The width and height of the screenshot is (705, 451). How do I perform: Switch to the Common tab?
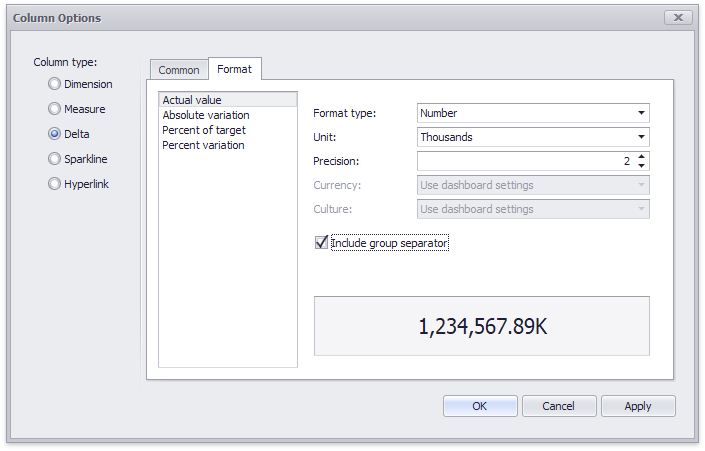click(x=179, y=70)
